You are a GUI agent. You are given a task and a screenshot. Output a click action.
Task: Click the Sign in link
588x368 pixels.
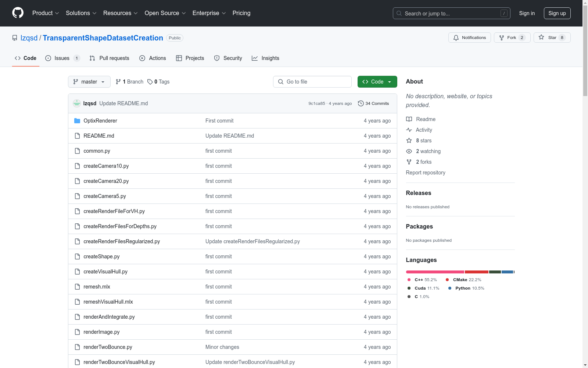pos(527,13)
